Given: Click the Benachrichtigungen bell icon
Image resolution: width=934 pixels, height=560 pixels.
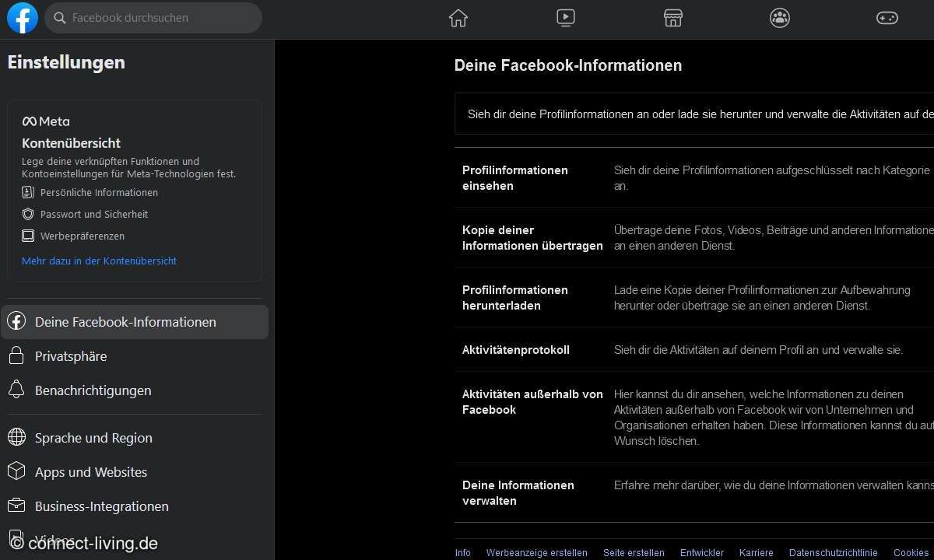Looking at the screenshot, I should (16, 390).
